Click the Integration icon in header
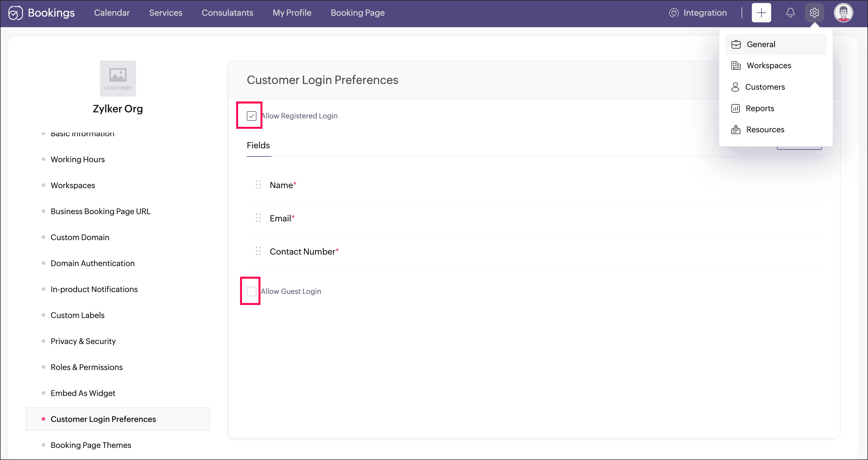This screenshot has width=868, height=460. click(674, 13)
